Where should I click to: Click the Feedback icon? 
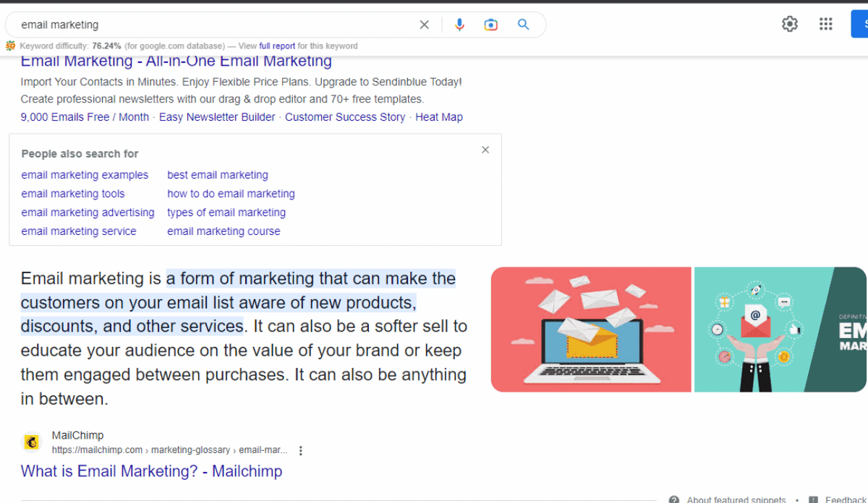(814, 499)
